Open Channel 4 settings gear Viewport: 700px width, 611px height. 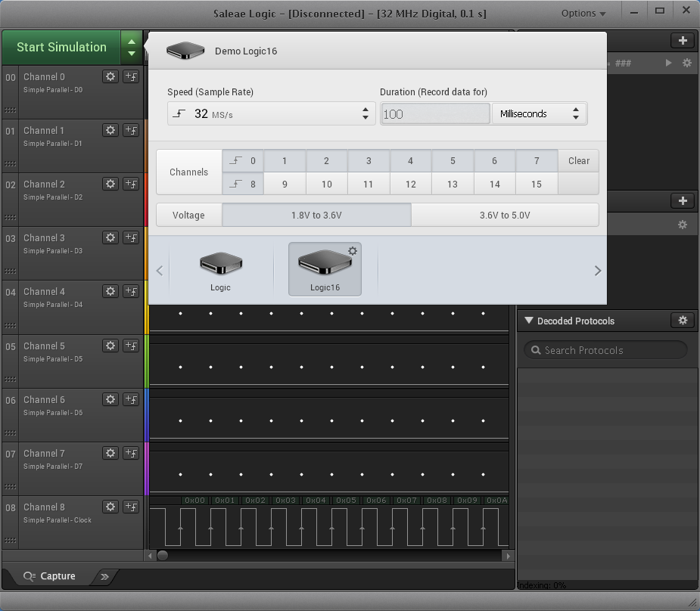click(x=110, y=291)
